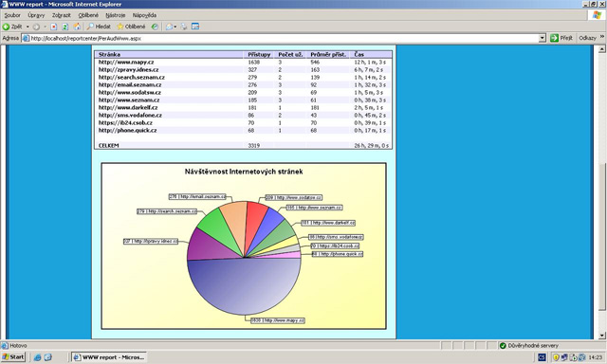The height and width of the screenshot is (364, 607).
Task: Open the Nápověda menu
Action: (x=144, y=15)
